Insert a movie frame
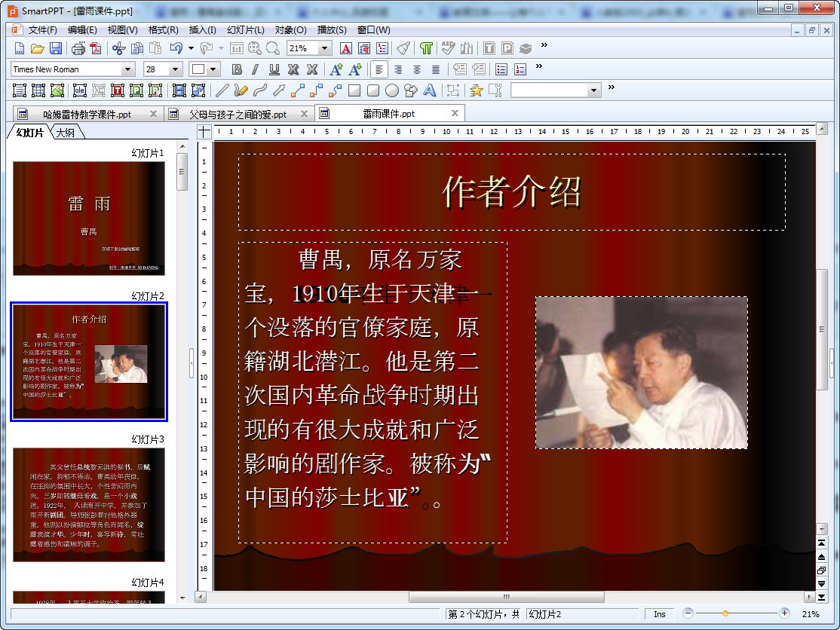 pos(179,90)
